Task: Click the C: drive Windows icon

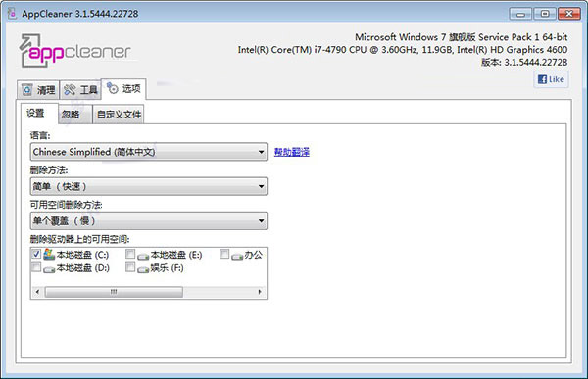Action: tap(49, 255)
